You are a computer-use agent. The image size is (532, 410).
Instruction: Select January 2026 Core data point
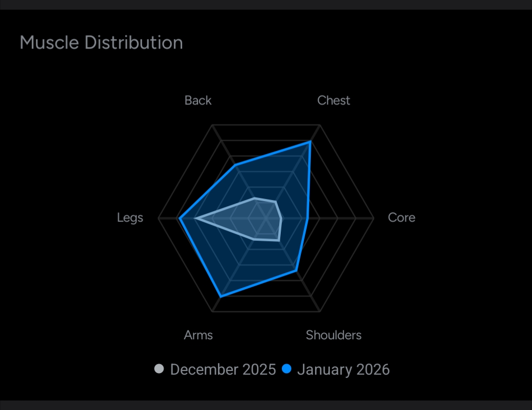pos(307,218)
